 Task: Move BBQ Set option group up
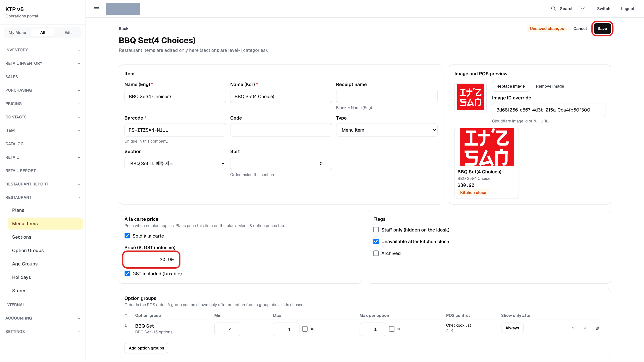(x=573, y=328)
